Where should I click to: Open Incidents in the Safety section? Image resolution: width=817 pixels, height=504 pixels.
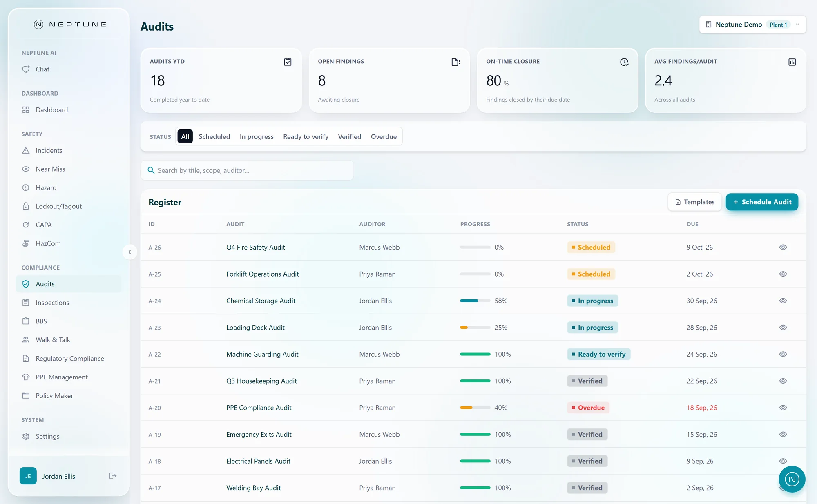(x=69, y=150)
